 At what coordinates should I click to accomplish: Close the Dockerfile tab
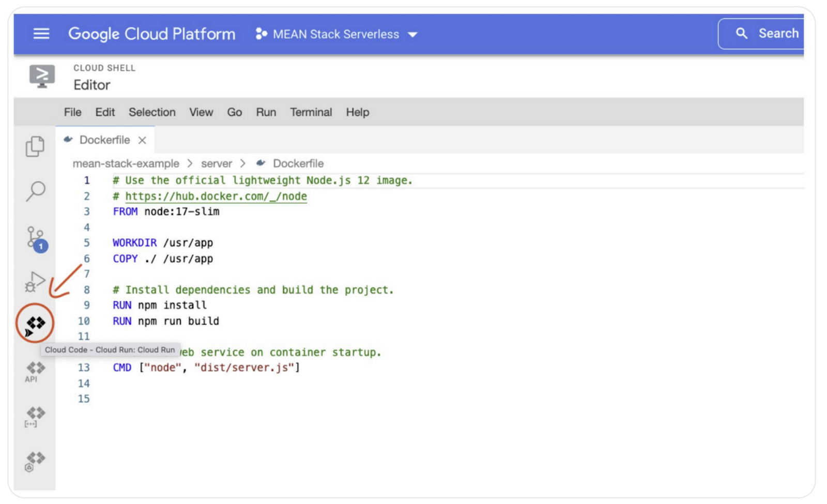(x=143, y=140)
